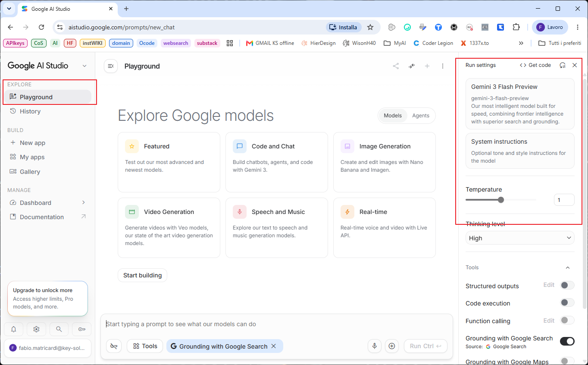Click the Run Ctrl button
Image resolution: width=588 pixels, height=365 pixels.
425,346
